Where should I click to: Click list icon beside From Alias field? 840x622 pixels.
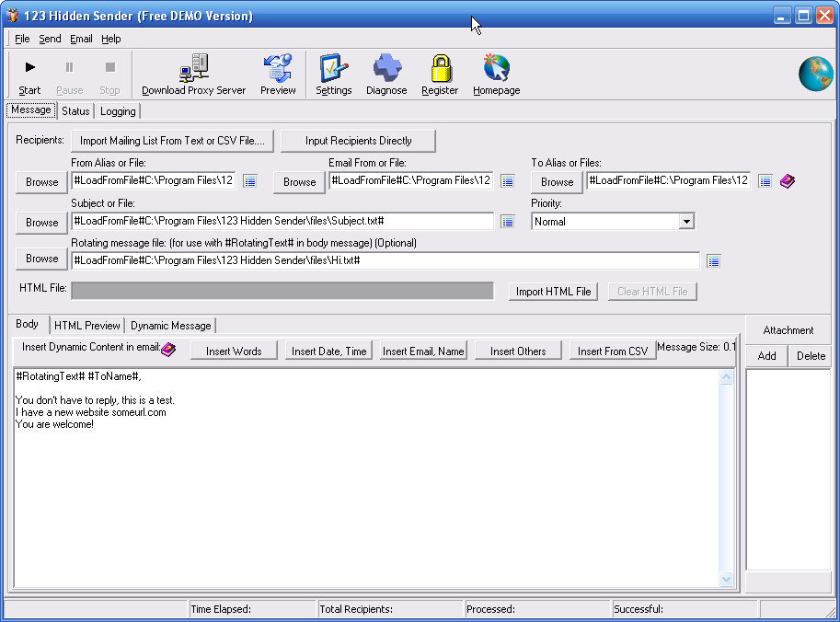pos(249,181)
